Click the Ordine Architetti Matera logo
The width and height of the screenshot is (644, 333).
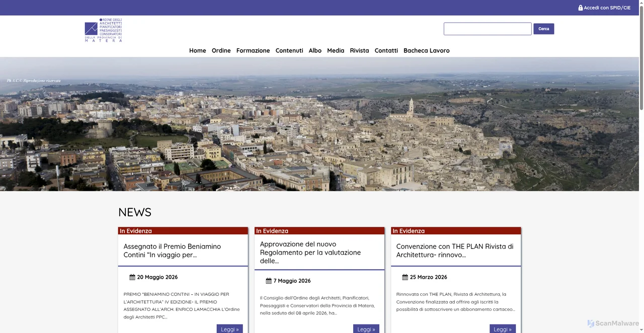103,30
